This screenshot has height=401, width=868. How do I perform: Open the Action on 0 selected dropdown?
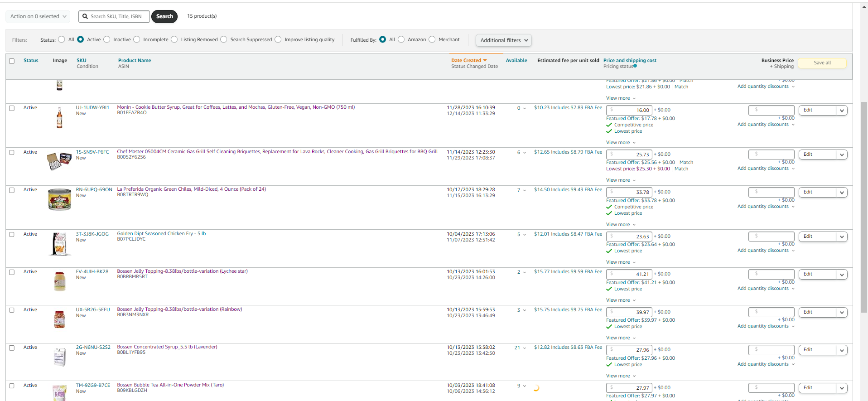(x=38, y=16)
